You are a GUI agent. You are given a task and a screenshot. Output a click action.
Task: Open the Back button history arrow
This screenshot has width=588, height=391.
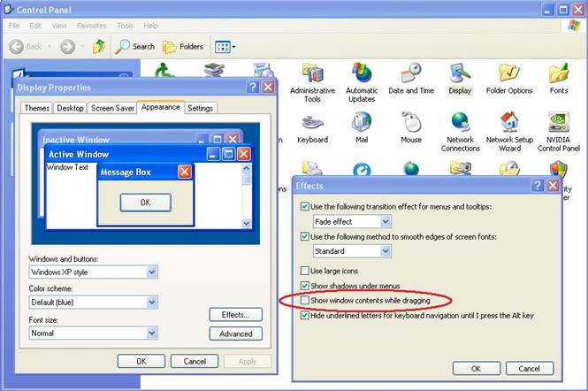pos(49,47)
